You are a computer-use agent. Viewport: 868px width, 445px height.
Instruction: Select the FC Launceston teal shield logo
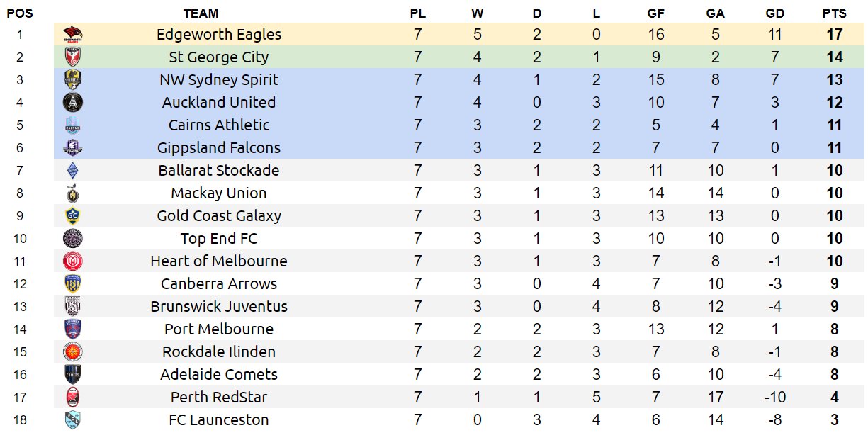click(x=73, y=419)
